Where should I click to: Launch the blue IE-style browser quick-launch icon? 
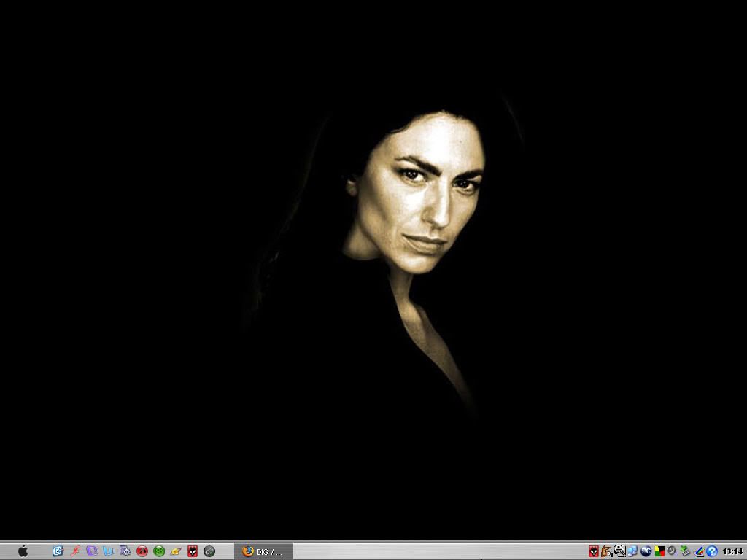pyautogui.click(x=58, y=551)
